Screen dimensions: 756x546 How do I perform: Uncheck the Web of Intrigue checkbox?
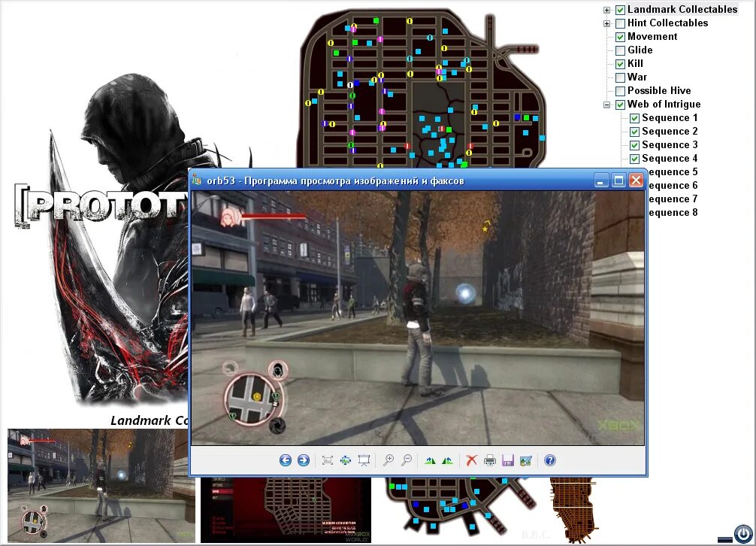click(621, 105)
